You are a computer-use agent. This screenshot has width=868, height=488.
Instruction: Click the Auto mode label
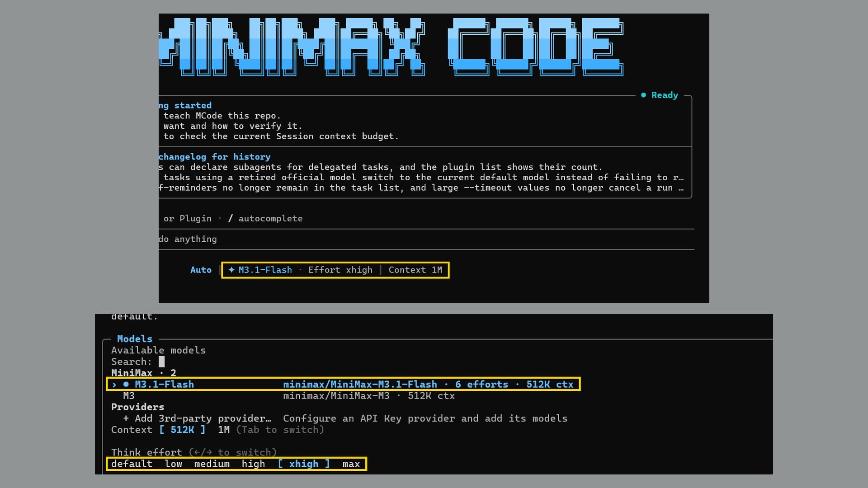(201, 270)
